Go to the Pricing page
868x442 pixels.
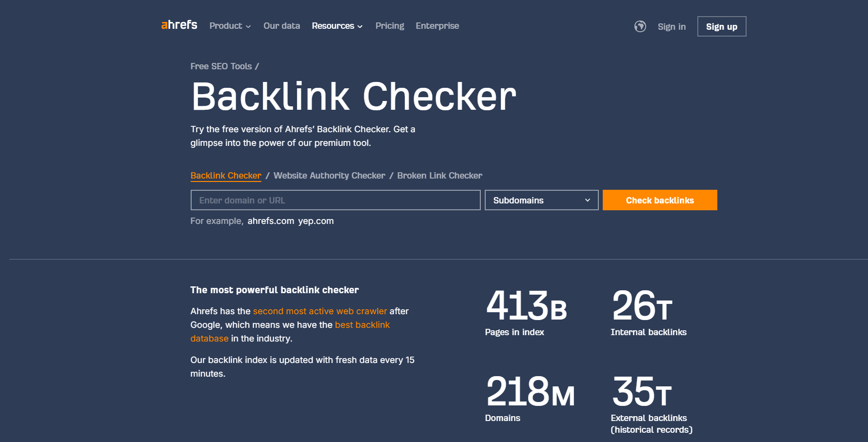pyautogui.click(x=390, y=26)
